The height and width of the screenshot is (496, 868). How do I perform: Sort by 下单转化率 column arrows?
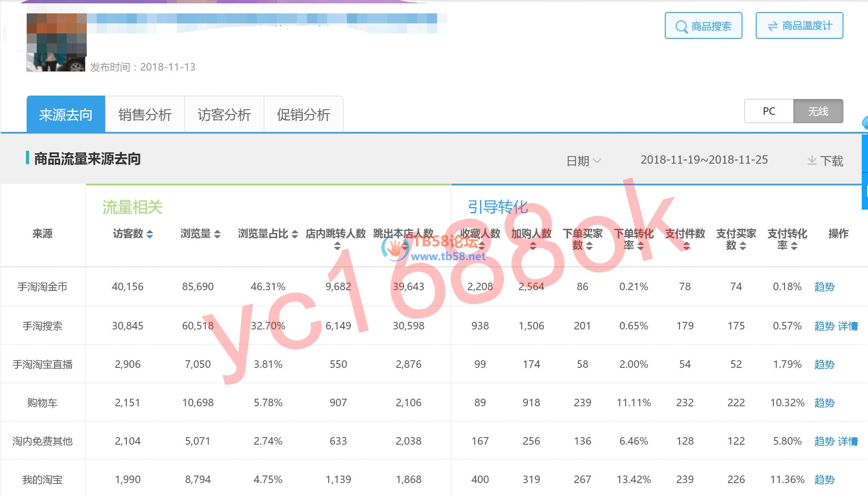tap(641, 246)
